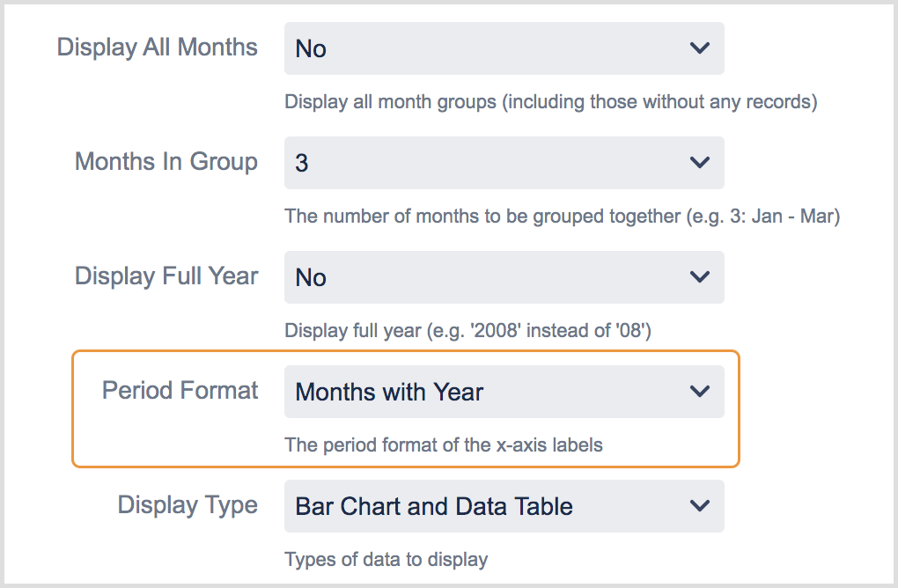Viewport: 898px width, 588px height.
Task: Click the highlighted Period Format section outline
Action: tap(407, 354)
